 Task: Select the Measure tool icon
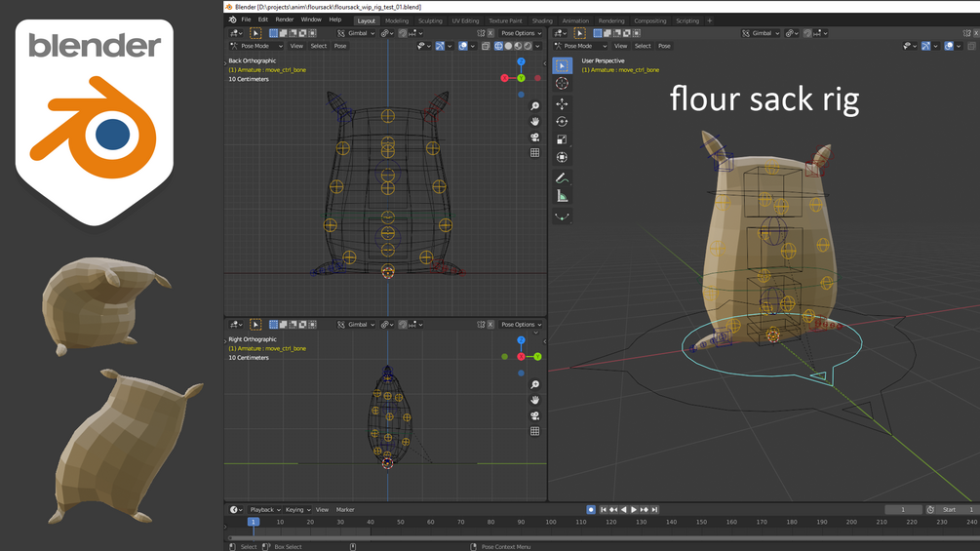click(562, 197)
